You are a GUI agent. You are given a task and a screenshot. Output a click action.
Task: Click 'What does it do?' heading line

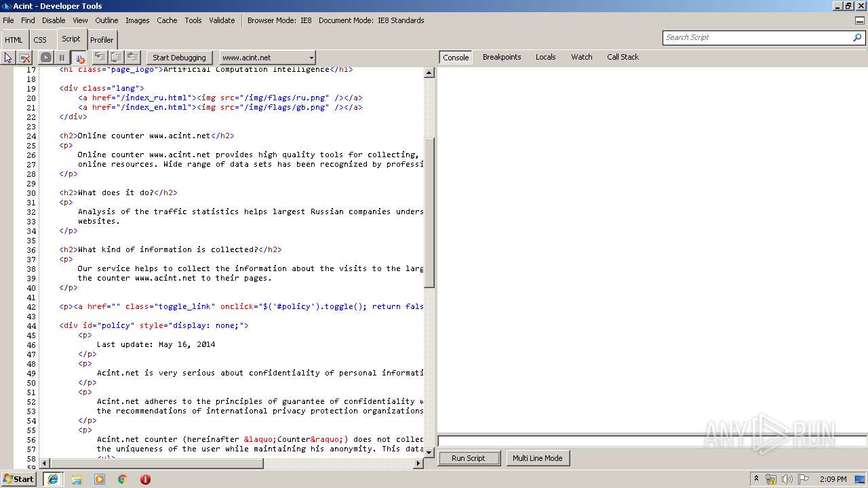(118, 192)
